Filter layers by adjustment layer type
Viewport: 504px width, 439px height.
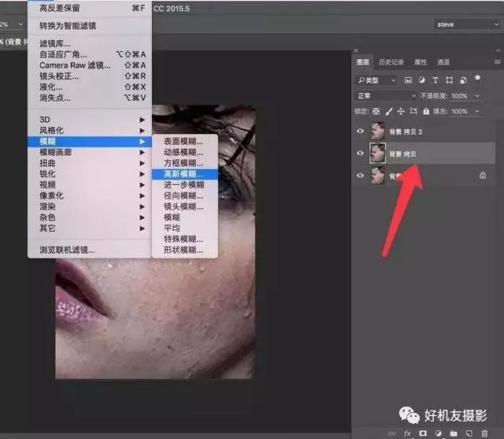(x=422, y=80)
